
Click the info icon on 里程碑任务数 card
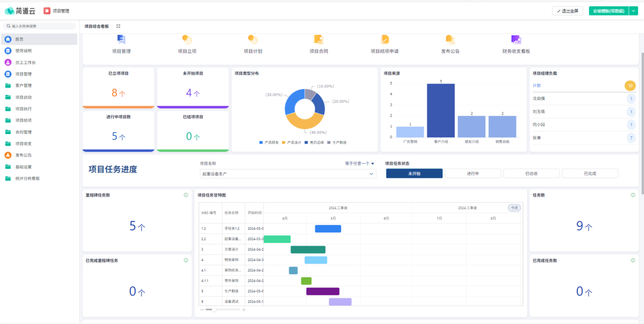(x=186, y=195)
